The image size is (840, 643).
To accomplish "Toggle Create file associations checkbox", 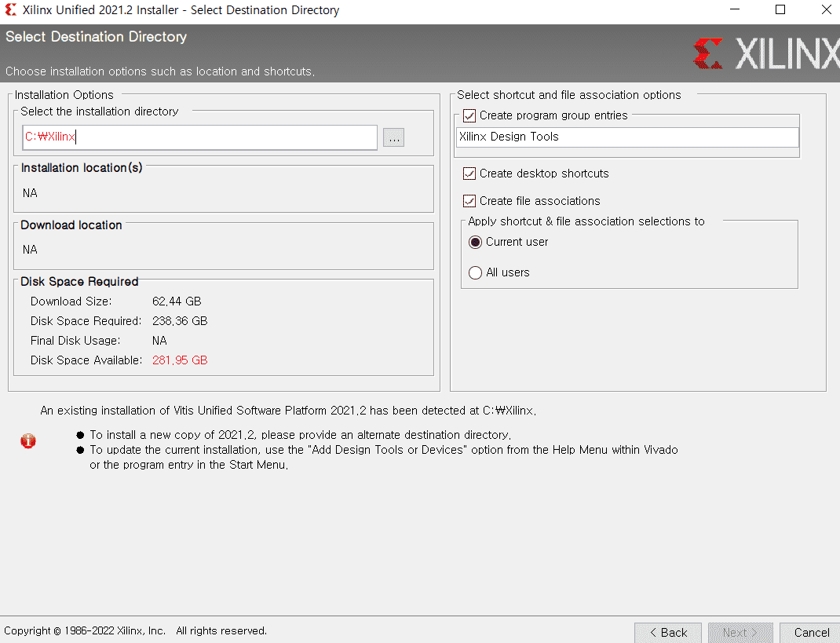I will coord(469,201).
